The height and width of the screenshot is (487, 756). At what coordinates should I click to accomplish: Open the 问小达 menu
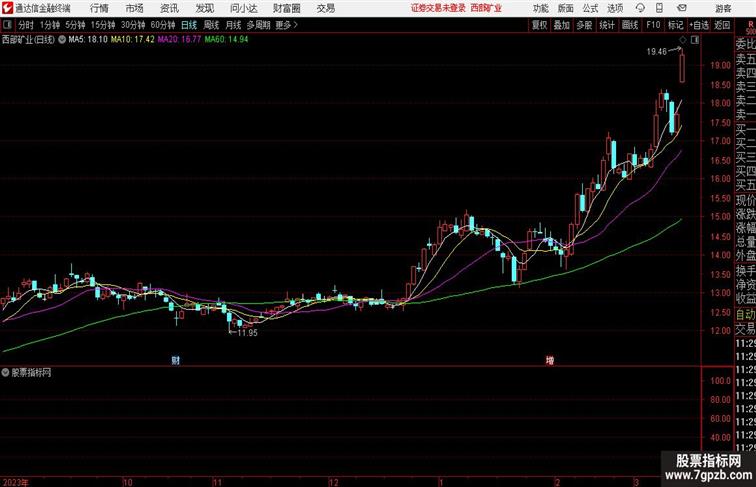pos(243,8)
